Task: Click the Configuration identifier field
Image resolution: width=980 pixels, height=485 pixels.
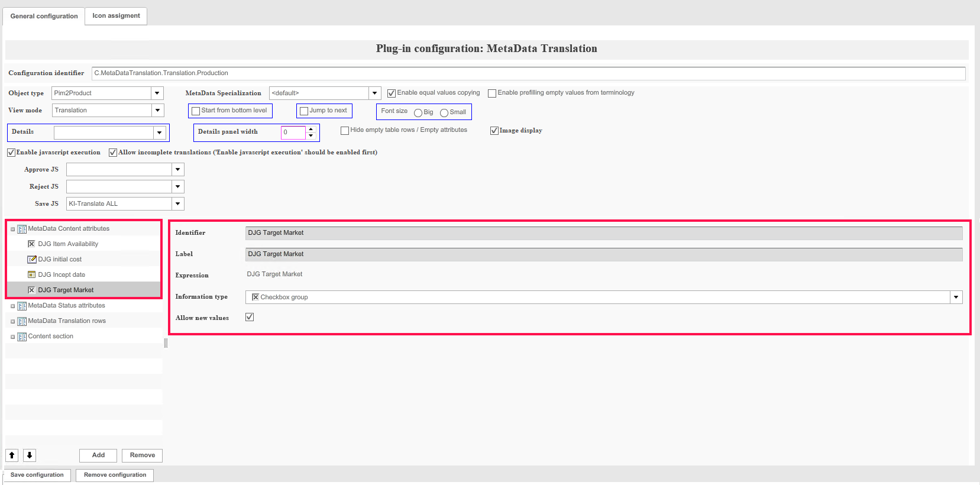Action: click(x=529, y=73)
